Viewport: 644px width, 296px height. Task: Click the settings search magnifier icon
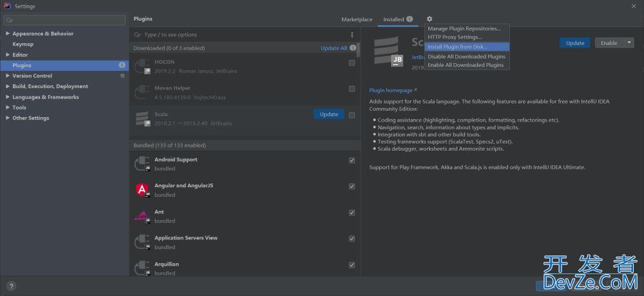pyautogui.click(x=10, y=20)
